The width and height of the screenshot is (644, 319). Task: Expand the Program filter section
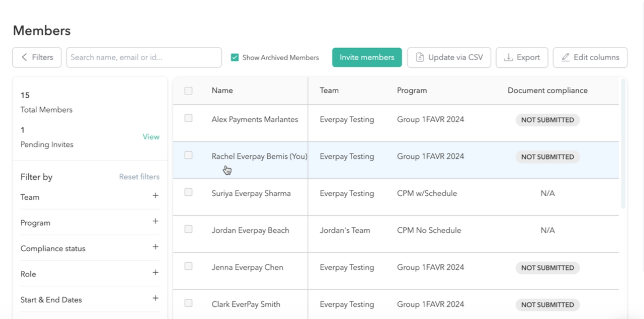coord(155,221)
